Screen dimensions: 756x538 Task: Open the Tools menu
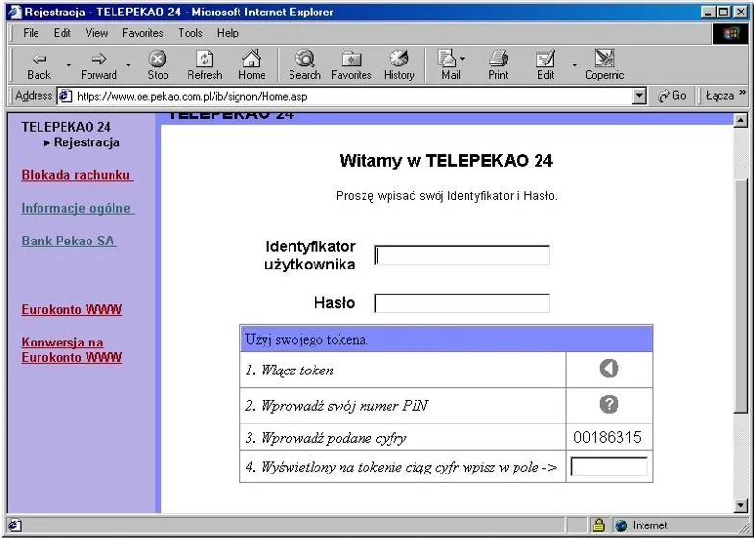click(190, 33)
